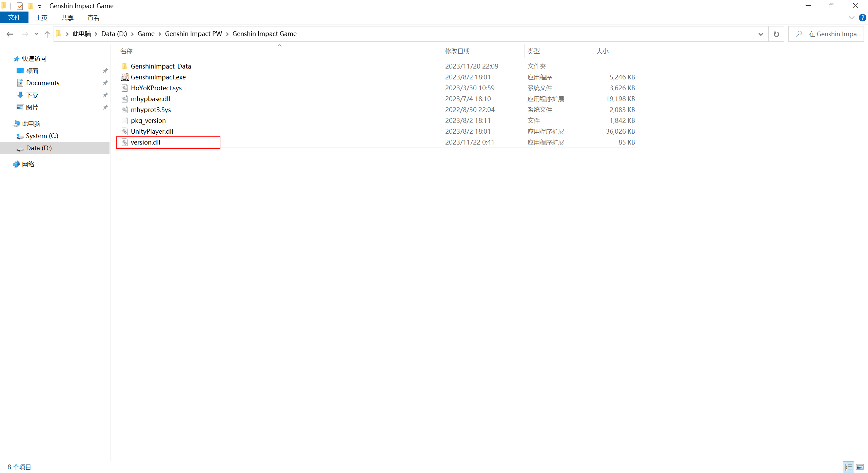
Task: Open 桌面 in navigation pane
Action: [x=32, y=71]
